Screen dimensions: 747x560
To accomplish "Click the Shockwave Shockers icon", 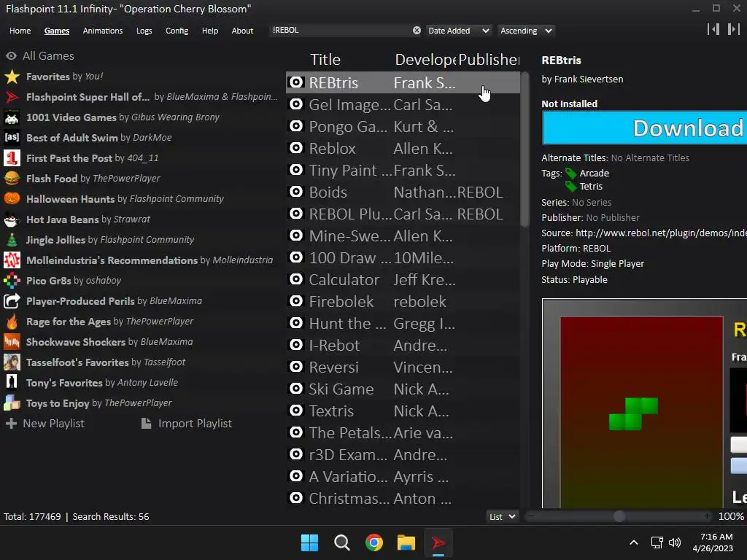I will click(12, 342).
